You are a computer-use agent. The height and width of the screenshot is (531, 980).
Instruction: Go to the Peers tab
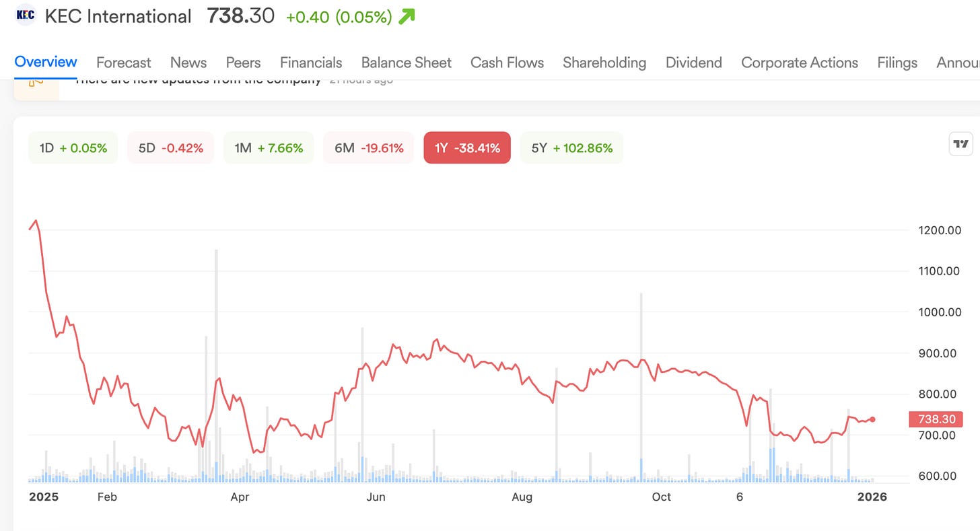[243, 63]
